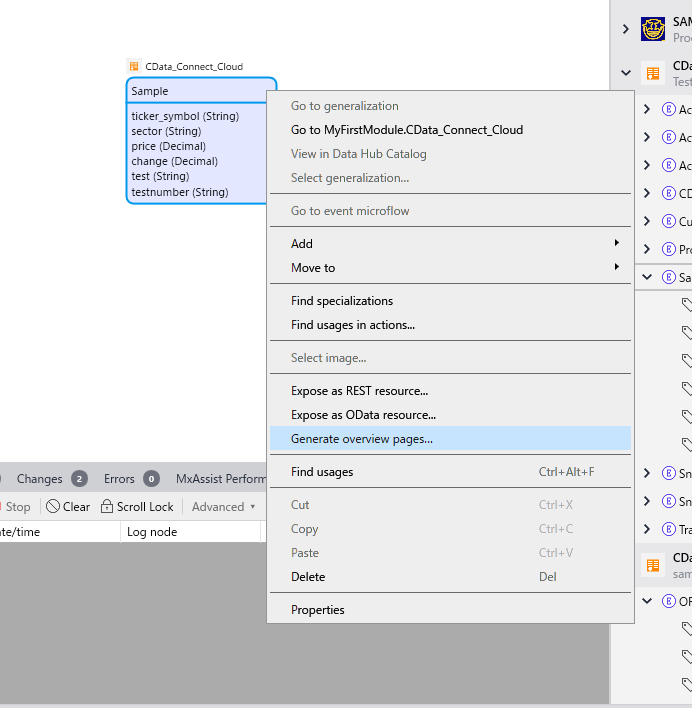
Task: Click the Scroll Lock padlock icon
Action: point(107,507)
